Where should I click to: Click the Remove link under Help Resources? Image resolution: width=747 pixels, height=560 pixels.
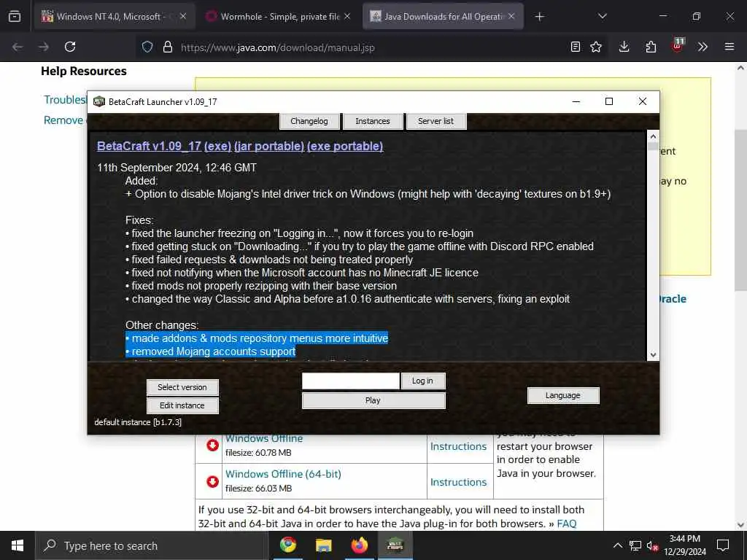click(63, 120)
